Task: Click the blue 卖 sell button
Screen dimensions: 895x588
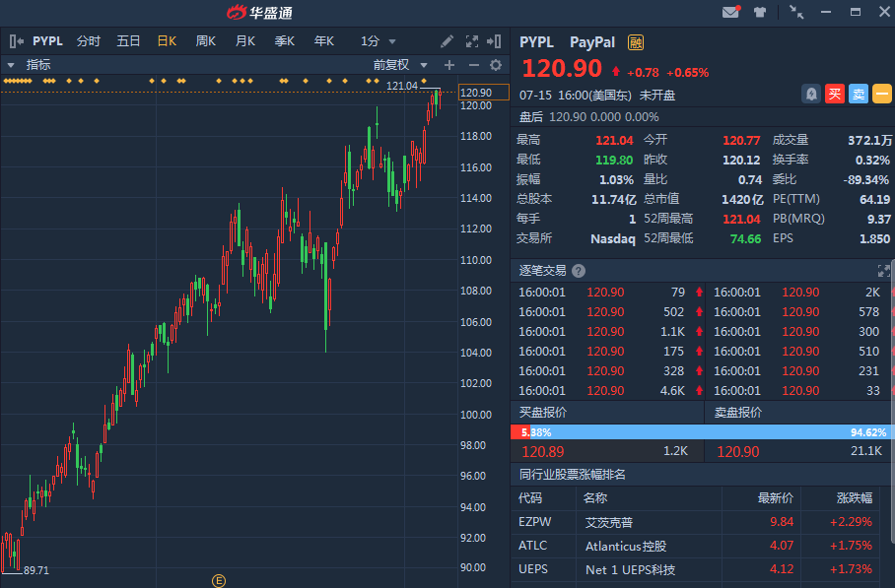Action: coord(859,94)
